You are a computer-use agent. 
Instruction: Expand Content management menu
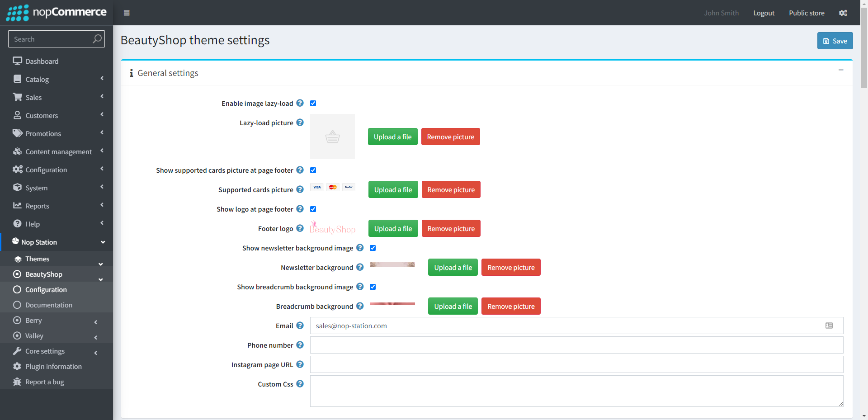pos(57,151)
